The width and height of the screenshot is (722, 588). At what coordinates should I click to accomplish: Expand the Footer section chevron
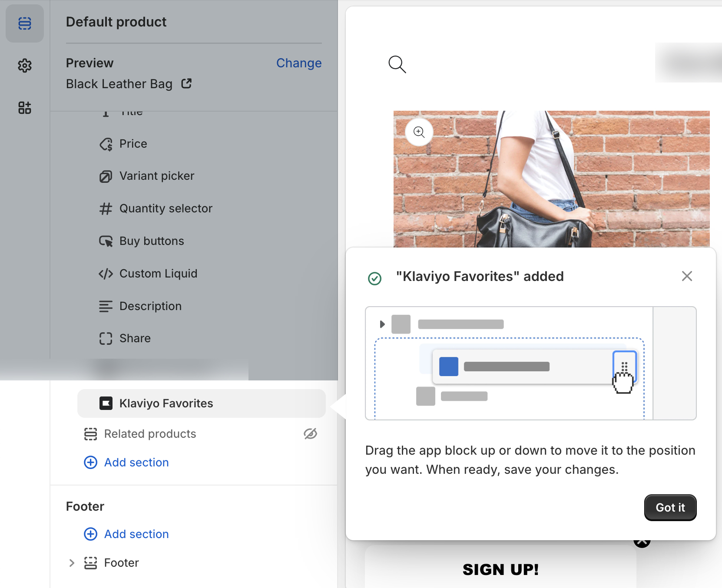[72, 563]
